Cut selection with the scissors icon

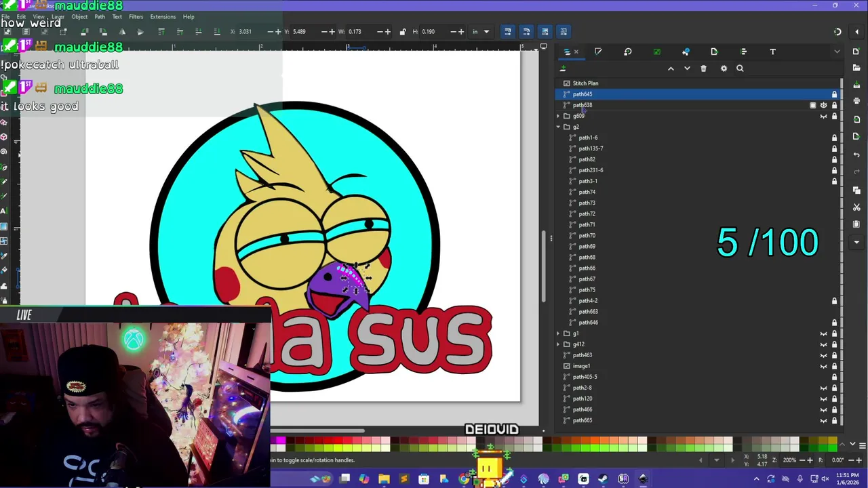(856, 207)
